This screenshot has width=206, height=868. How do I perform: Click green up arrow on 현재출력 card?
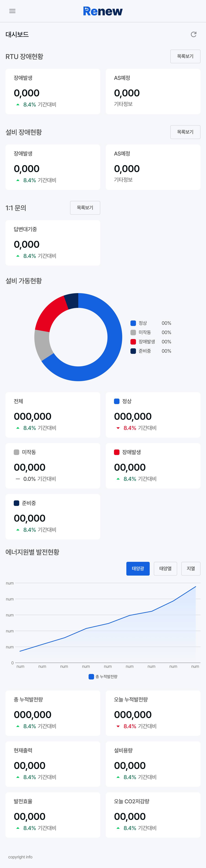18,777
